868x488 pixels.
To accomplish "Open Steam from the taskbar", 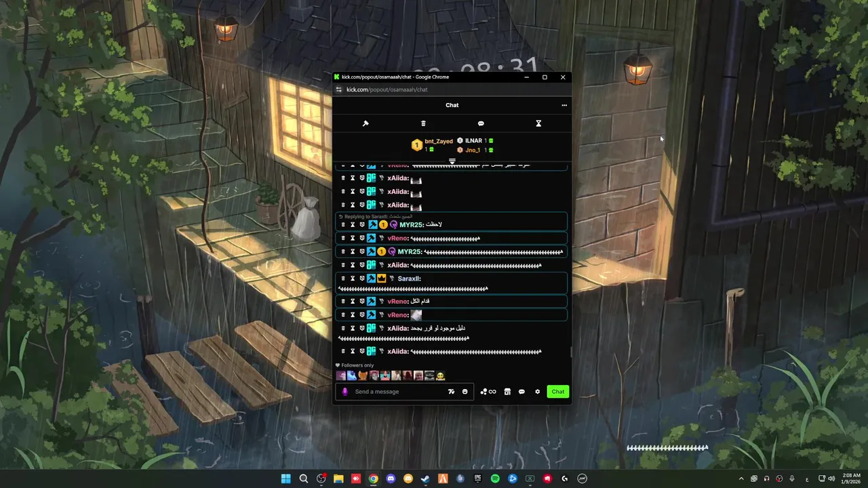I will pyautogui.click(x=425, y=479).
